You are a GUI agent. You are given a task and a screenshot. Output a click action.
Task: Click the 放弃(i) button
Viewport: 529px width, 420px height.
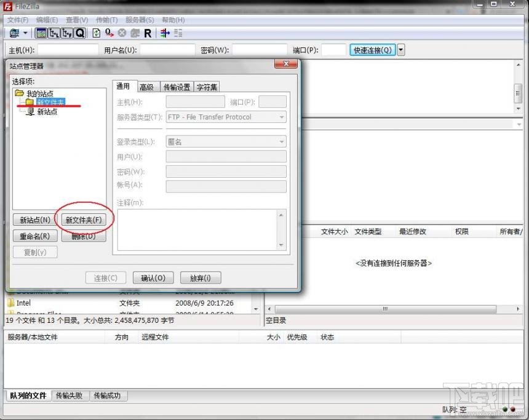[201, 278]
